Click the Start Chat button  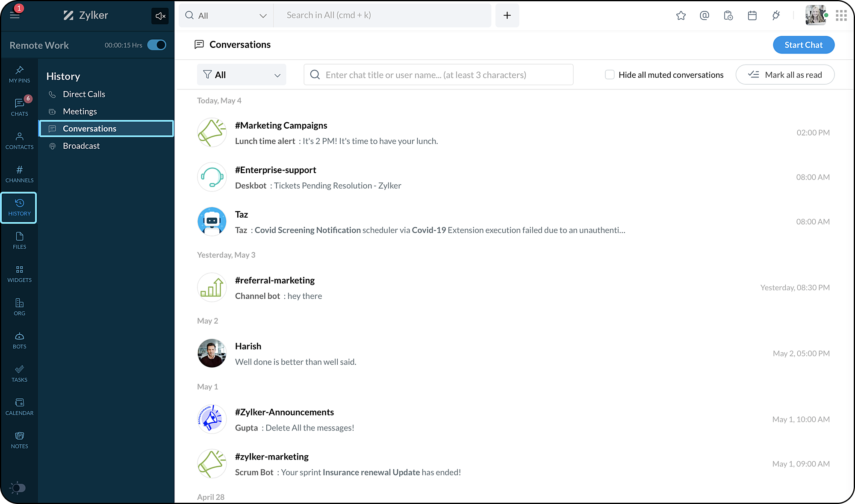(803, 45)
